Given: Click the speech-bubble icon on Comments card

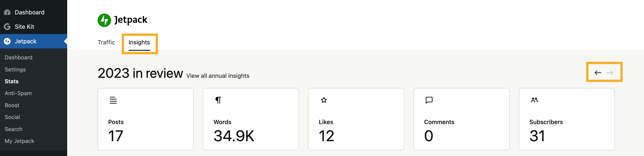Looking at the screenshot, I should [429, 100].
